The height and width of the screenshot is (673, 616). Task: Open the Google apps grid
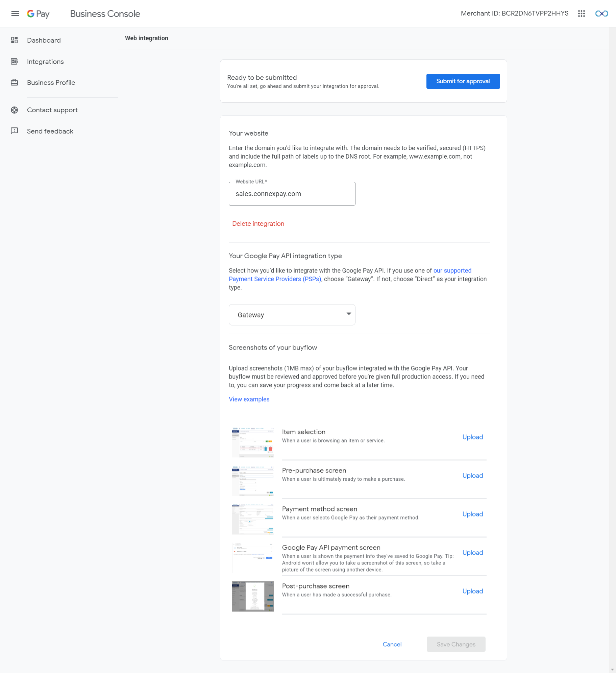pyautogui.click(x=581, y=14)
